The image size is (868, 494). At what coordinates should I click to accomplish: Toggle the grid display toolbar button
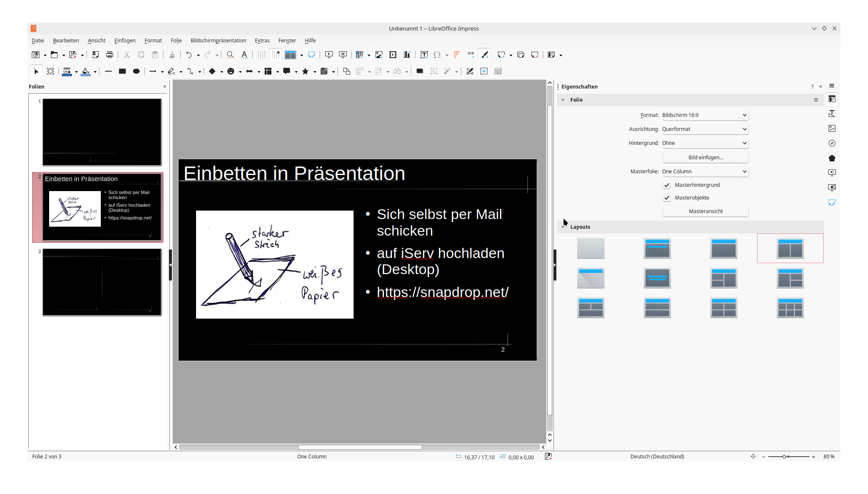click(x=262, y=55)
